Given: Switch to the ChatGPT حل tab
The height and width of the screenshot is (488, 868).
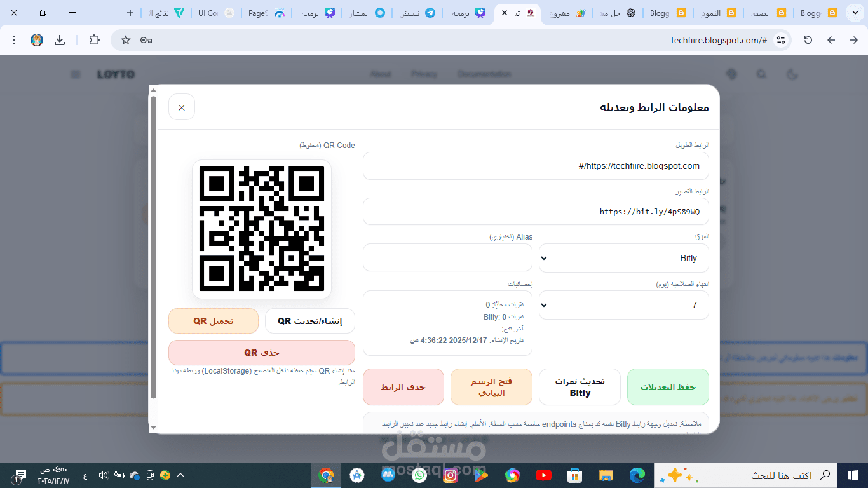Looking at the screenshot, I should pyautogui.click(x=618, y=13).
